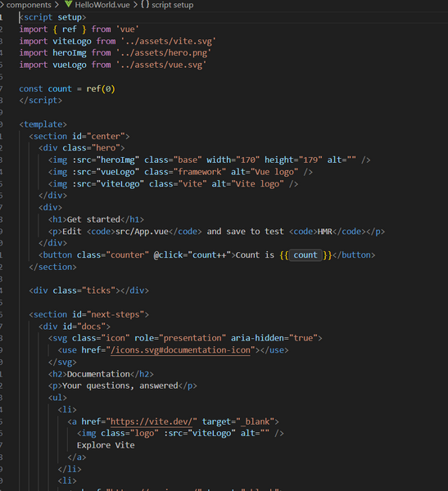This screenshot has width=448, height=491.
Task: Click the closing </use> tag
Action: 274,350
